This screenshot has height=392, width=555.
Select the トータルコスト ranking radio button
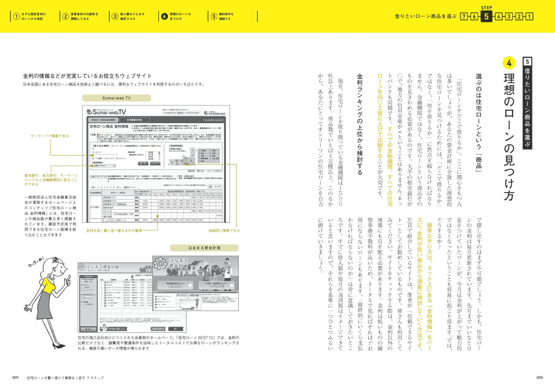point(83,290)
